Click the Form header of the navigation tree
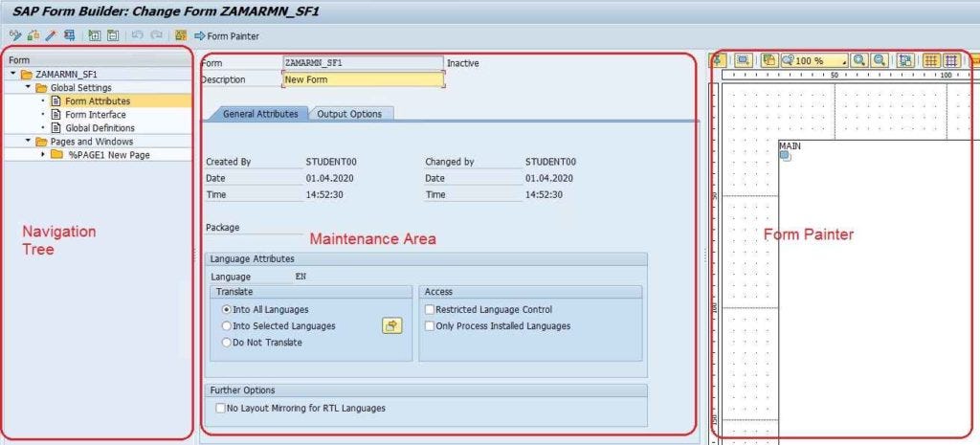 [x=99, y=60]
